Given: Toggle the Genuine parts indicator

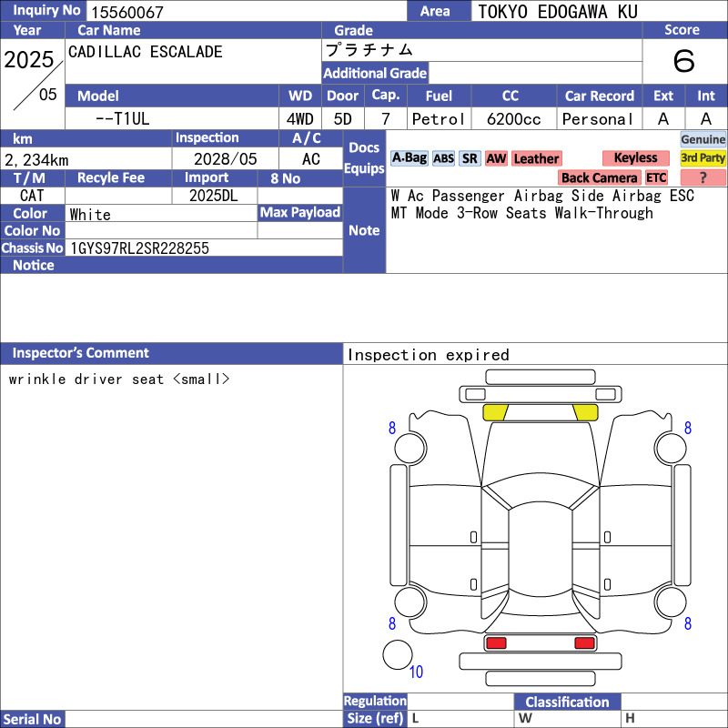Looking at the screenshot, I should click(703, 139).
